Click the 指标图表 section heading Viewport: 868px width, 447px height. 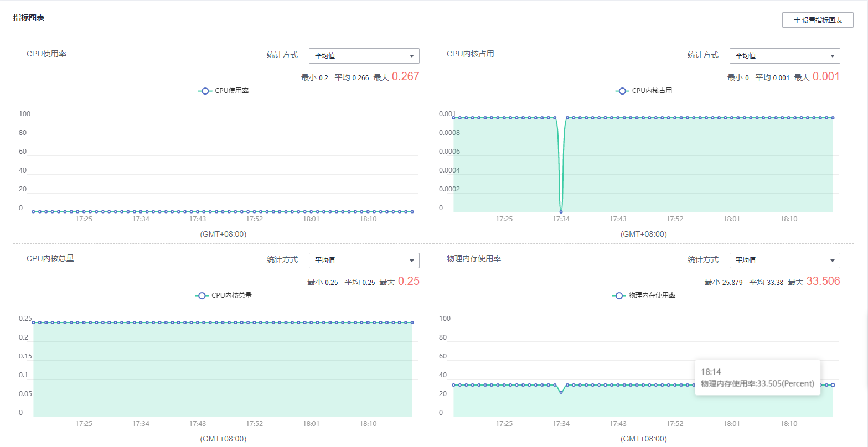(x=29, y=18)
